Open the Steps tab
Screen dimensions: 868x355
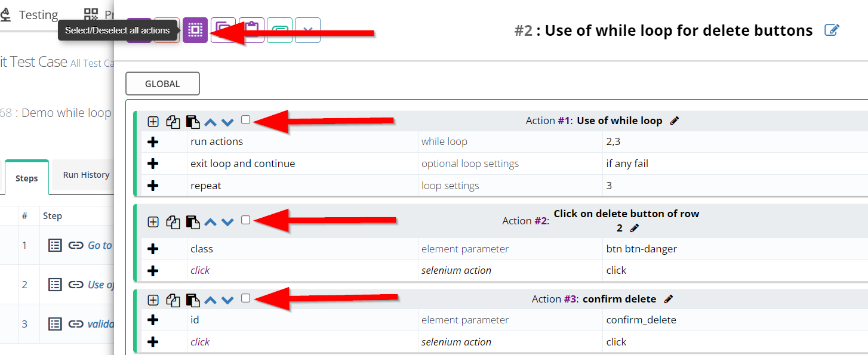point(27,178)
